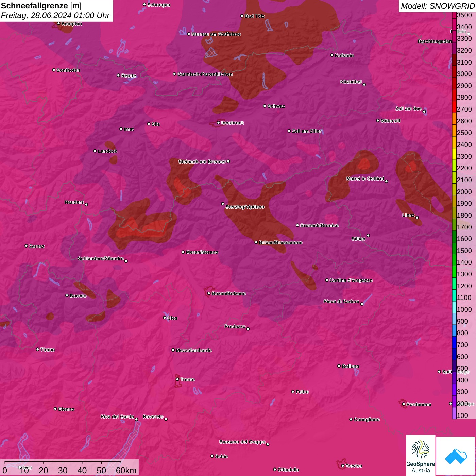Click the Kitzbühel label
The image size is (476, 476).
point(351,82)
